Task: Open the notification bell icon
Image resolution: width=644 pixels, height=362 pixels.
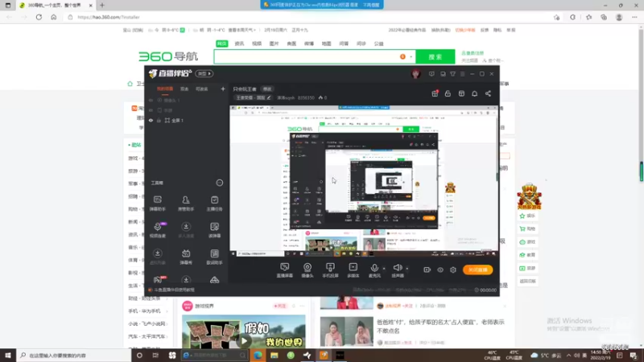Action: [474, 93]
